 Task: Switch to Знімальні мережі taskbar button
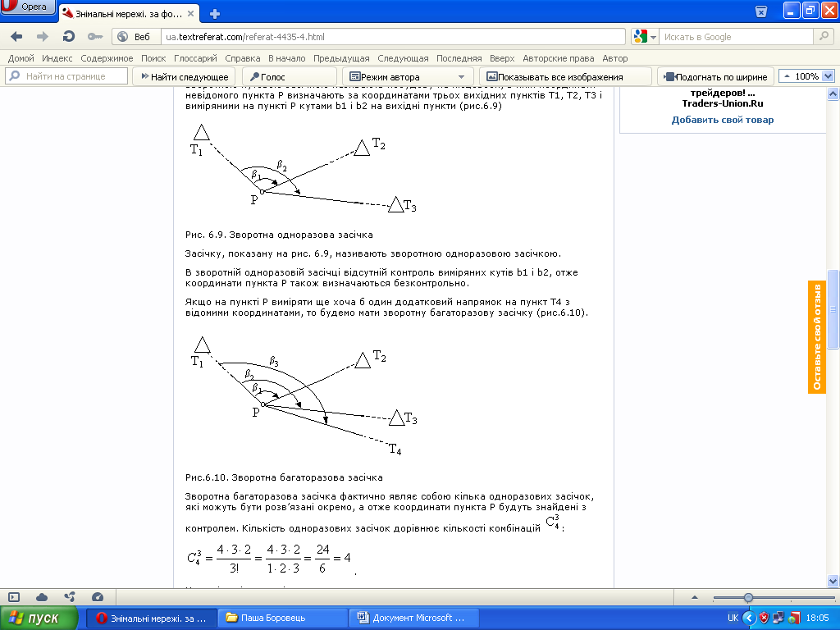(x=152, y=619)
